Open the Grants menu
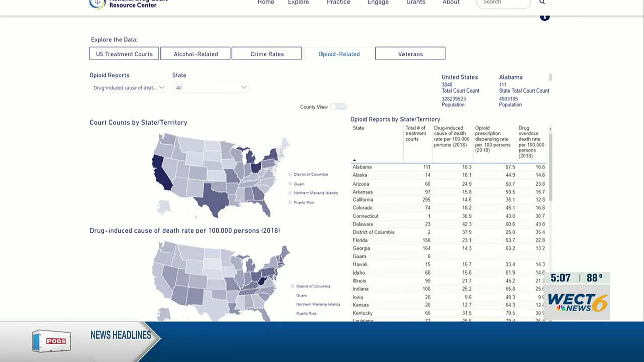 coord(416,3)
